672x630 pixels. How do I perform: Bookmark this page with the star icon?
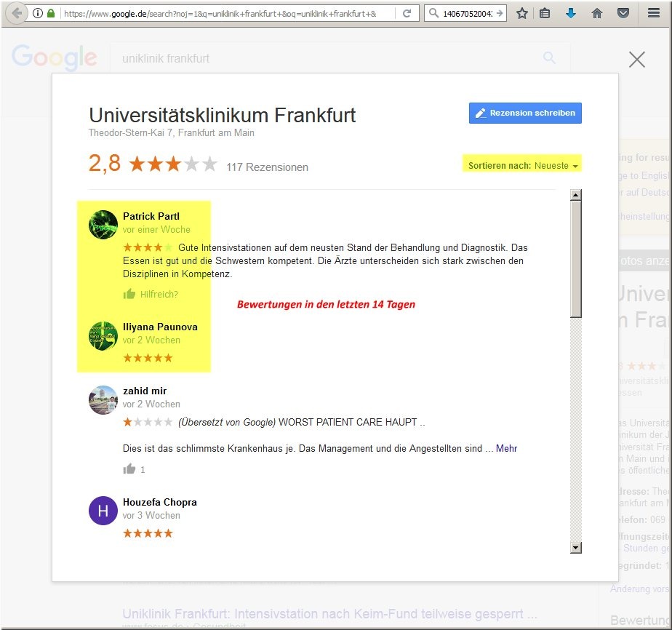click(x=521, y=13)
